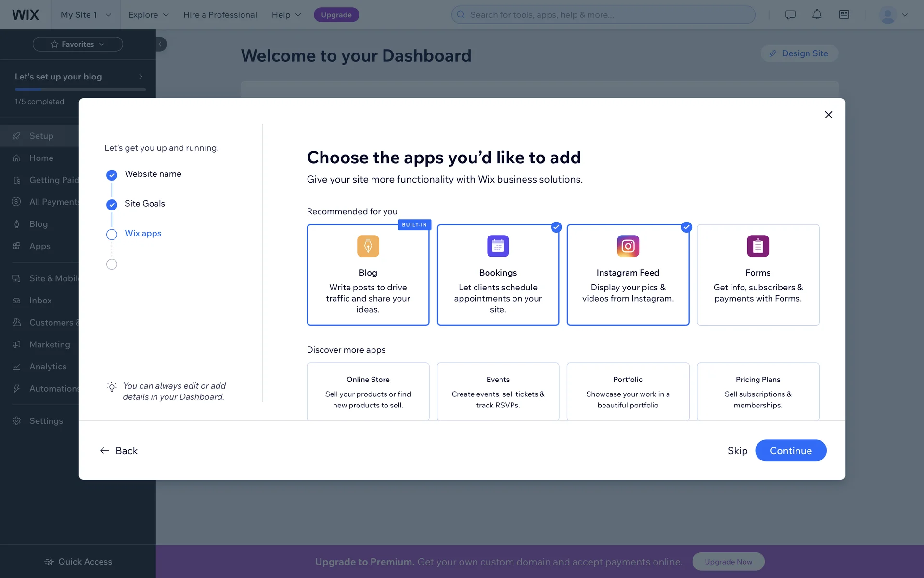Open the chat messages icon in header
The height and width of the screenshot is (578, 924).
tap(790, 15)
